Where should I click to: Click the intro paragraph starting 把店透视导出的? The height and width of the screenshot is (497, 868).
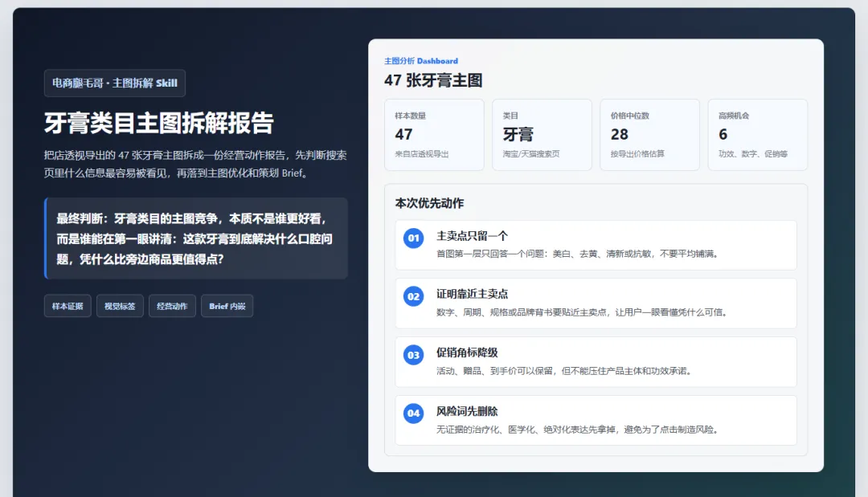195,164
